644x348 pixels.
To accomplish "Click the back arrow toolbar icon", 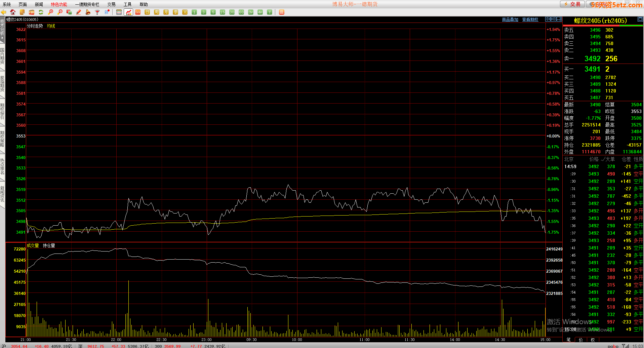I will point(4,12).
